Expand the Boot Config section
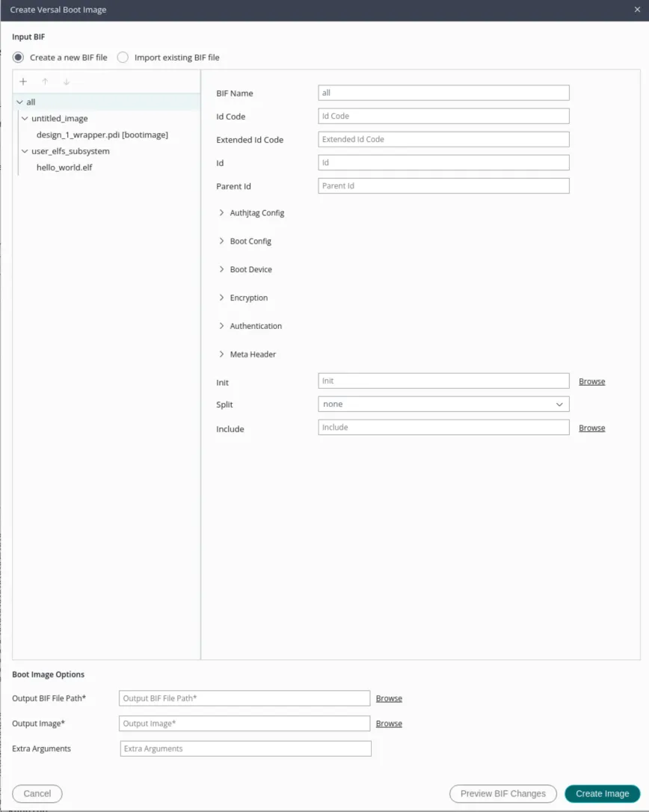Image resolution: width=649 pixels, height=812 pixels. [x=221, y=242]
